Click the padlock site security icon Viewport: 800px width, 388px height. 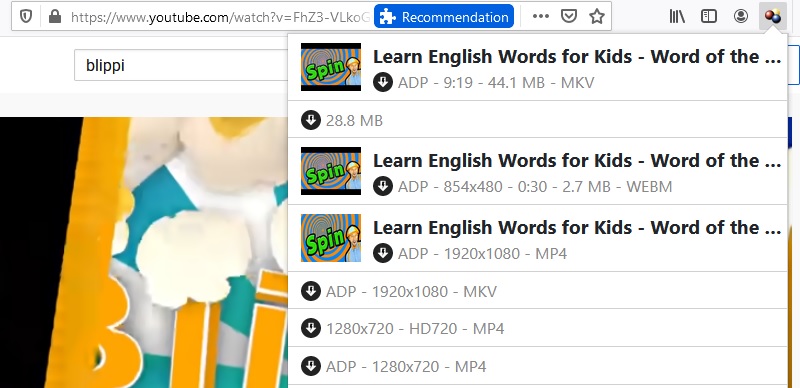pos(55,17)
